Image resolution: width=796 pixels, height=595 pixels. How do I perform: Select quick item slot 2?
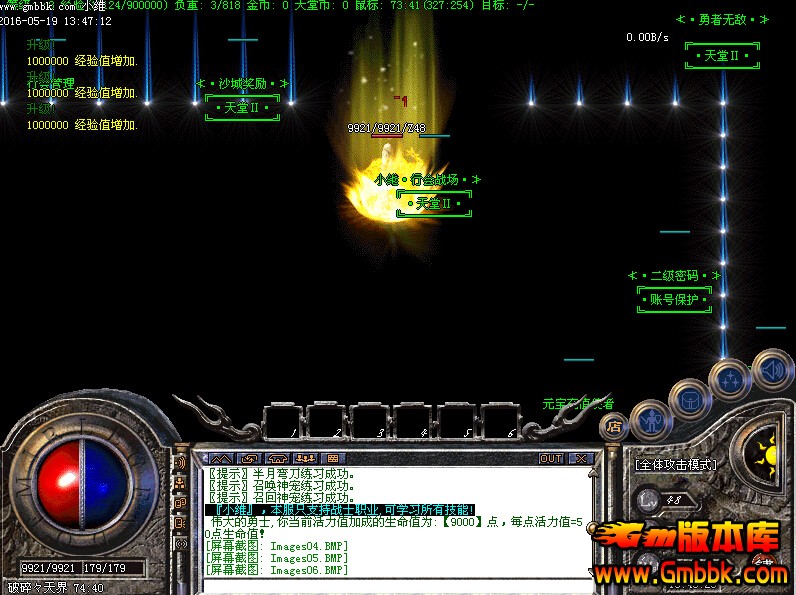tap(326, 421)
